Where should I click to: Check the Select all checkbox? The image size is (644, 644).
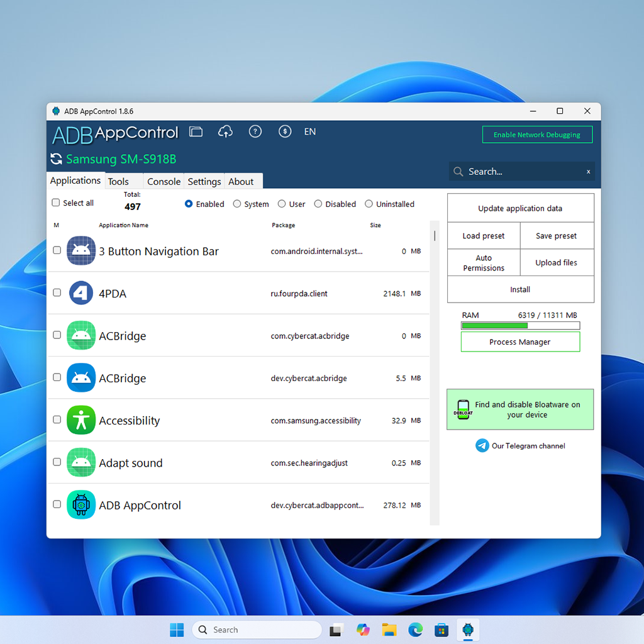(56, 203)
